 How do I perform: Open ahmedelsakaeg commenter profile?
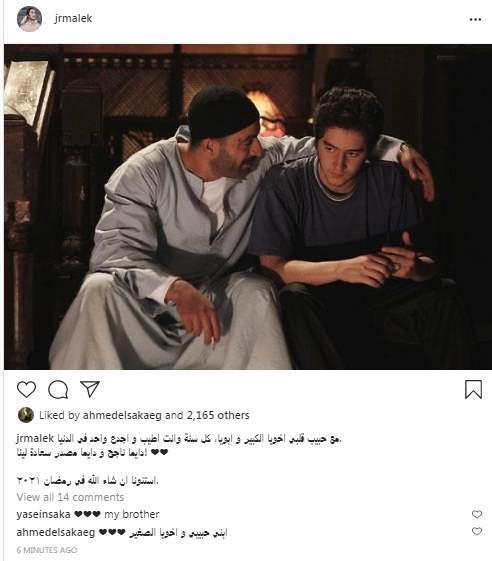(x=56, y=532)
